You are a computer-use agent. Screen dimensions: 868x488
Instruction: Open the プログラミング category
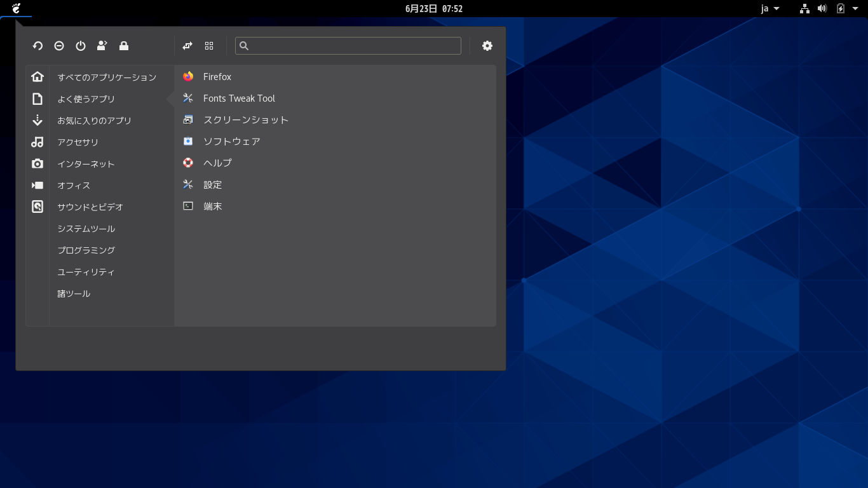coord(86,250)
